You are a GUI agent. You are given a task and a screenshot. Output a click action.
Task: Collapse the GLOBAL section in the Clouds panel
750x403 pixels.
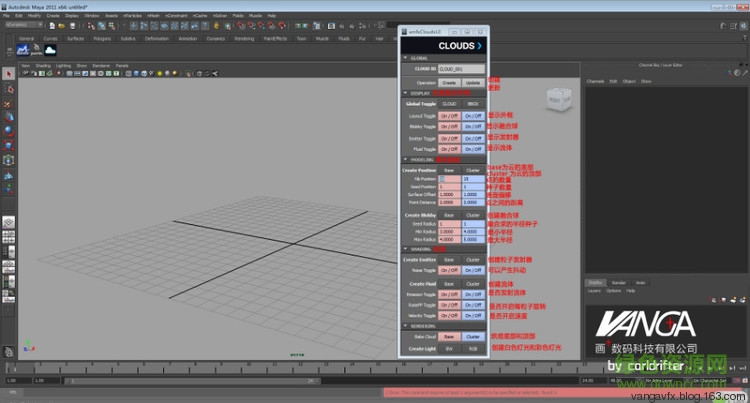coord(405,58)
